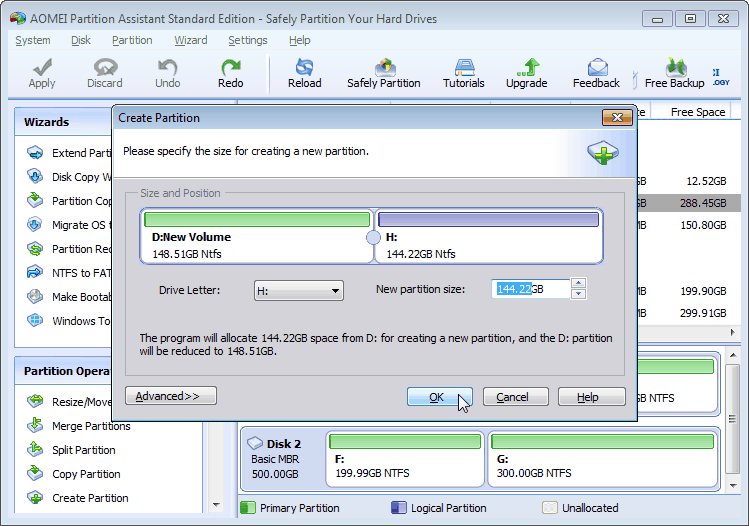Click the Merge Partitions operation icon
This screenshot has width=749, height=526.
pyautogui.click(x=35, y=425)
